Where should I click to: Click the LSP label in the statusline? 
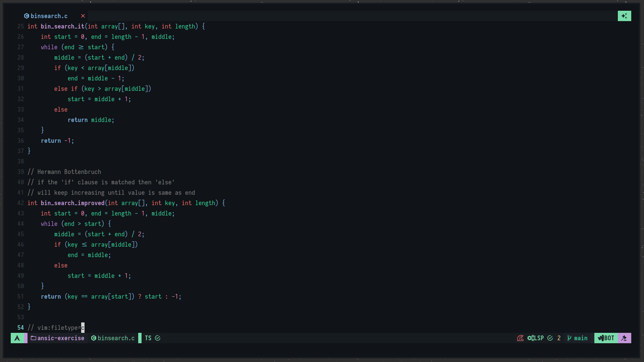tap(539, 338)
